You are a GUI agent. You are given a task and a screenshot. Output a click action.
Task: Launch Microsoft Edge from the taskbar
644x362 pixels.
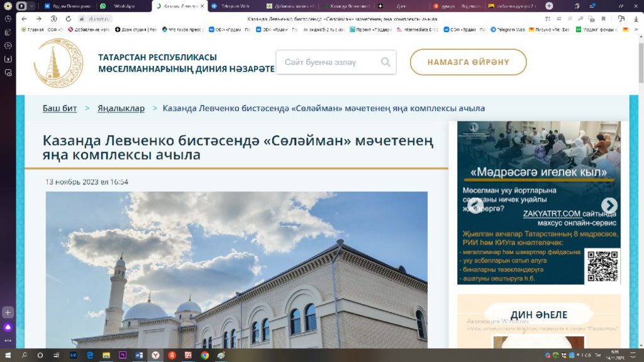89,355
